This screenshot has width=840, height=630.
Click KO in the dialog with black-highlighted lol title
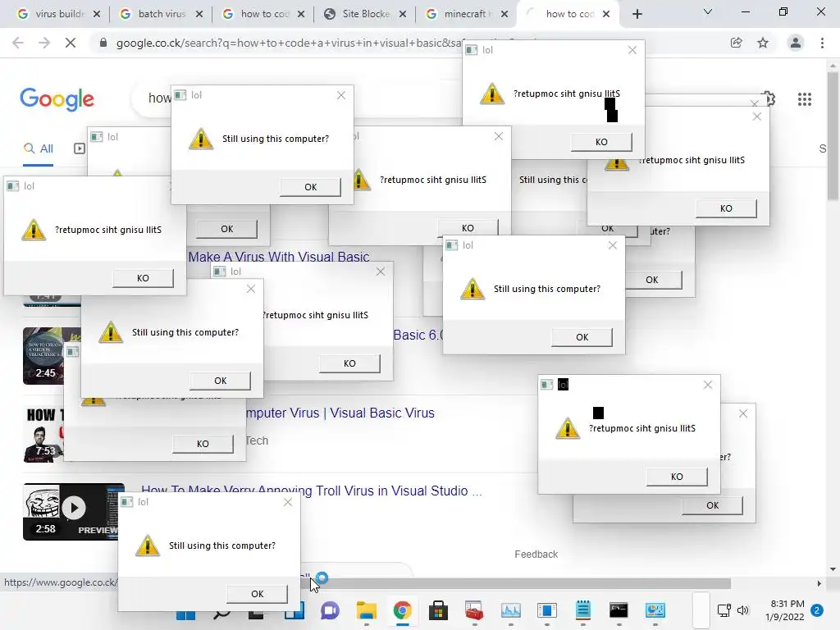[x=677, y=477]
